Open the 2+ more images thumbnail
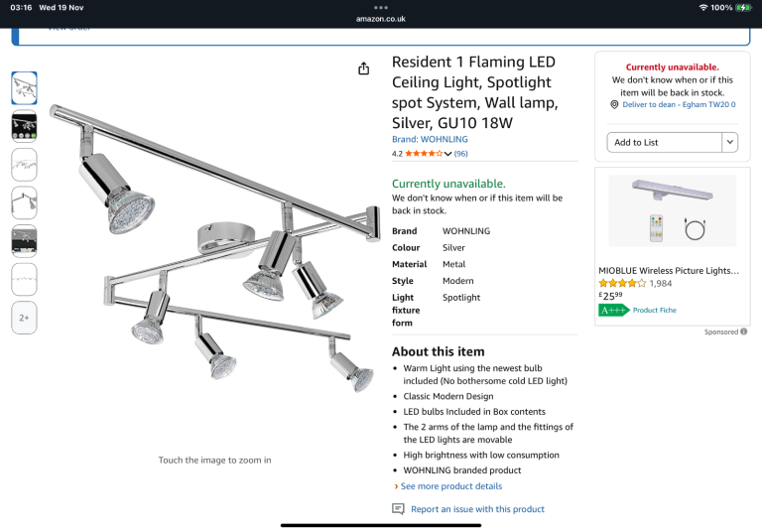The image size is (762, 532). (x=24, y=318)
